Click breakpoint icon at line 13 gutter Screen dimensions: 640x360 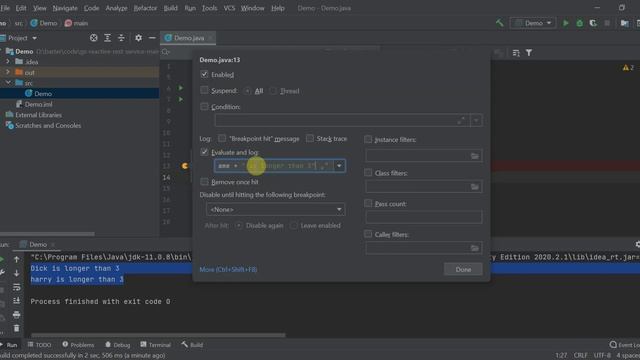[185, 166]
